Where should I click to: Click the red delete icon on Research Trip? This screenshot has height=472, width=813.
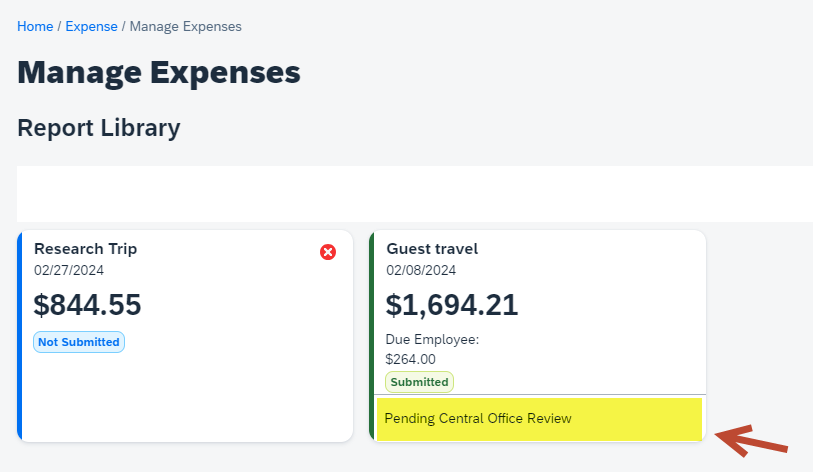click(328, 252)
